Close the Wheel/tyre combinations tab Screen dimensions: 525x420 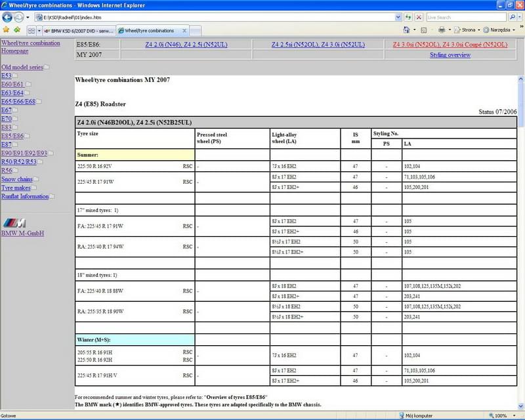(x=184, y=30)
